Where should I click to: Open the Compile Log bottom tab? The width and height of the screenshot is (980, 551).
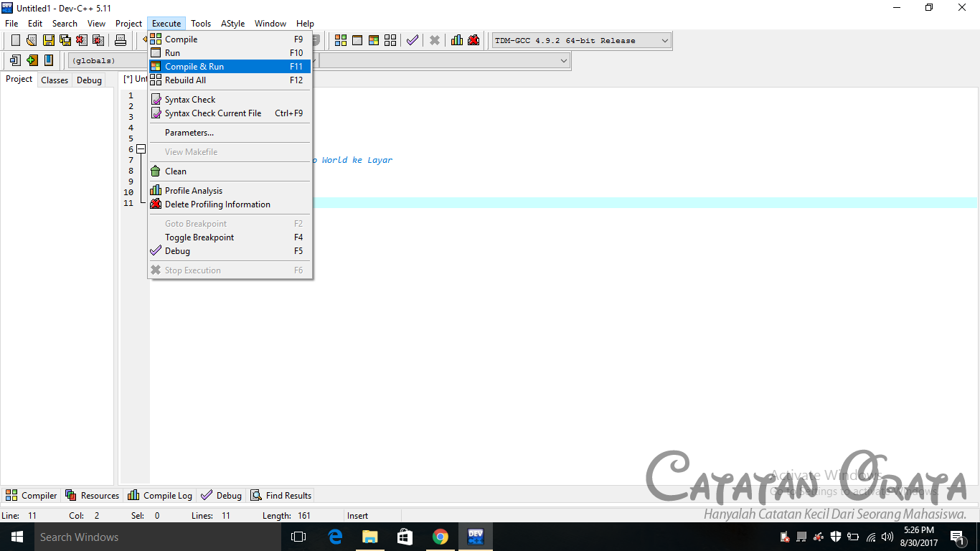click(x=160, y=496)
